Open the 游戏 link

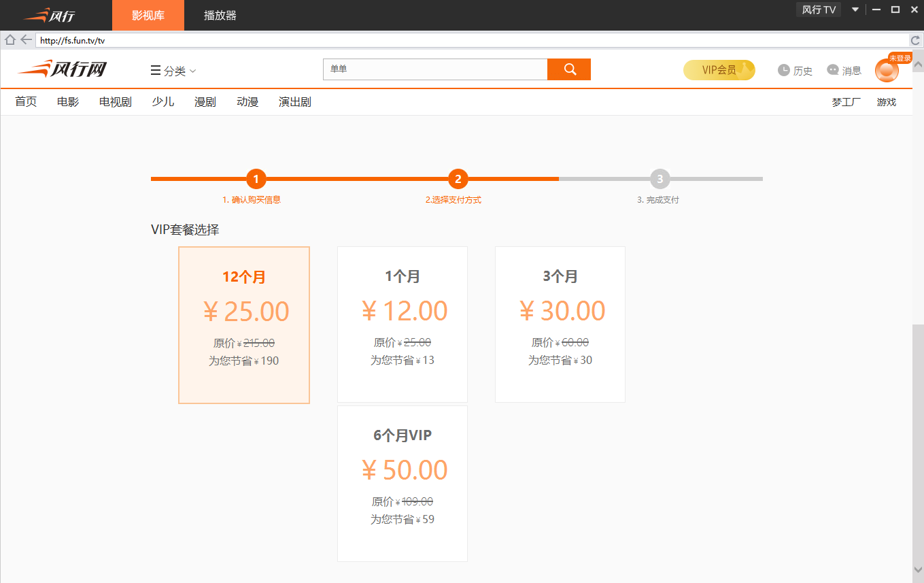tap(887, 103)
